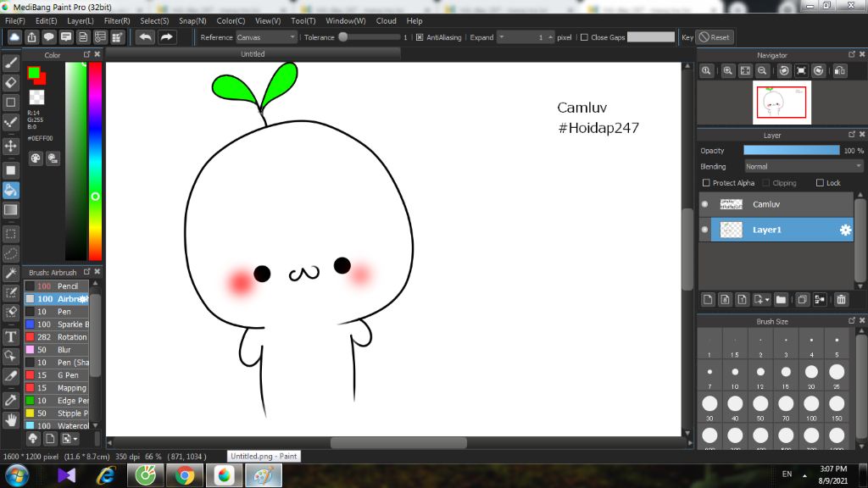Adjust the Tolerance slider
Screen dimensions: 868x488
pyautogui.click(x=368, y=37)
